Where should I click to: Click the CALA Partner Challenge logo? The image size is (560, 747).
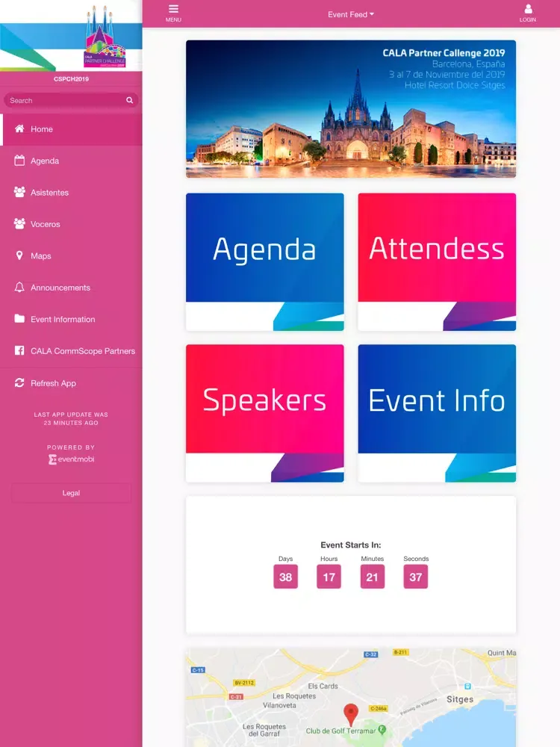pyautogui.click(x=105, y=37)
